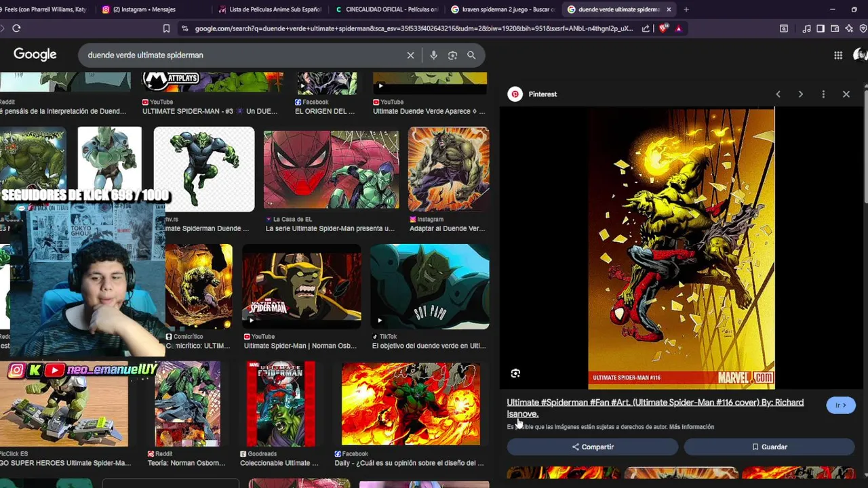Show previous image in preview panel
868x488 pixels.
(778, 94)
